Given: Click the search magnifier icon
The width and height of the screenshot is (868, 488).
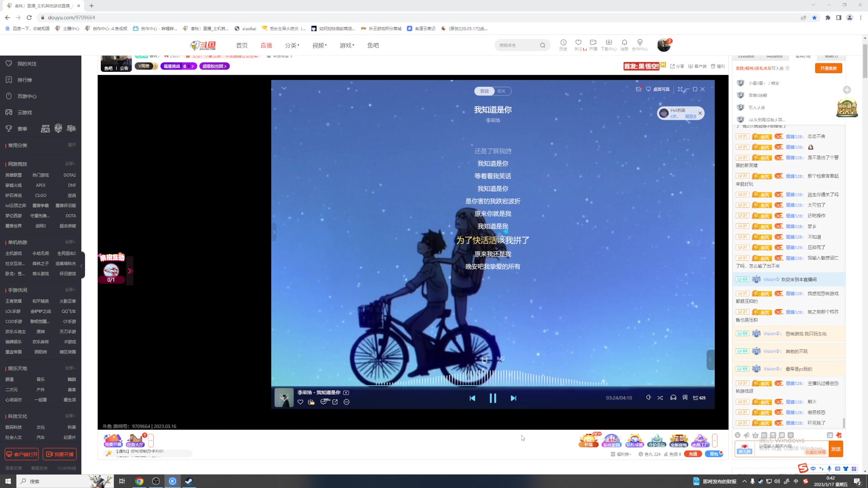Looking at the screenshot, I should click(x=542, y=45).
